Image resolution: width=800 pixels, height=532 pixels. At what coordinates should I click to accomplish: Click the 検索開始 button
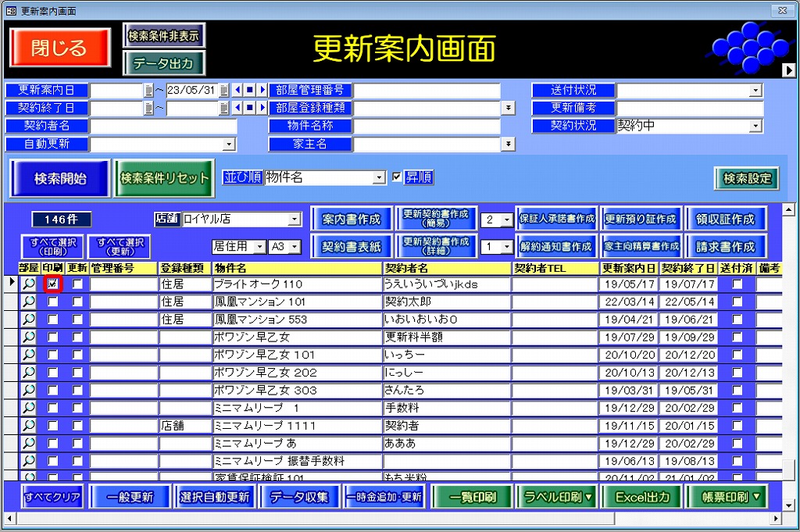[x=60, y=178]
